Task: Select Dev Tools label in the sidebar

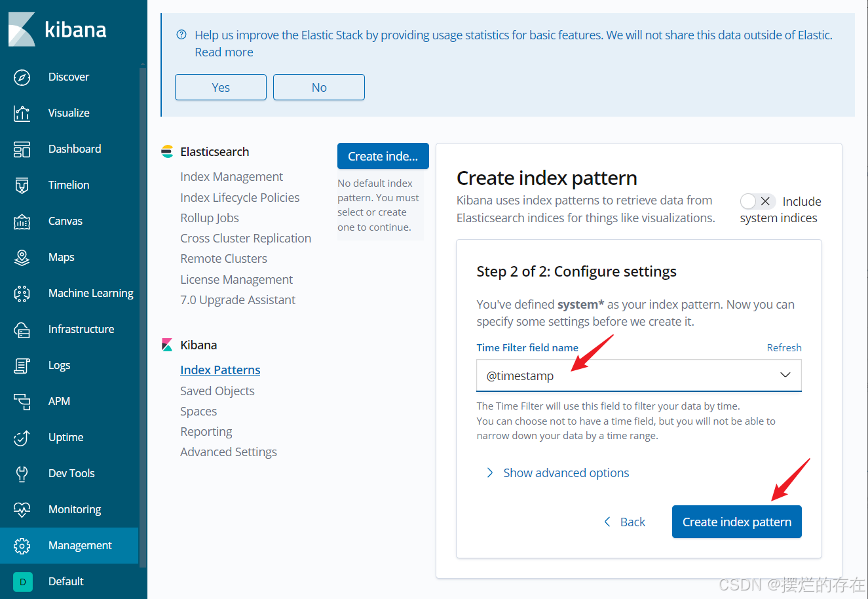Action: (x=71, y=473)
